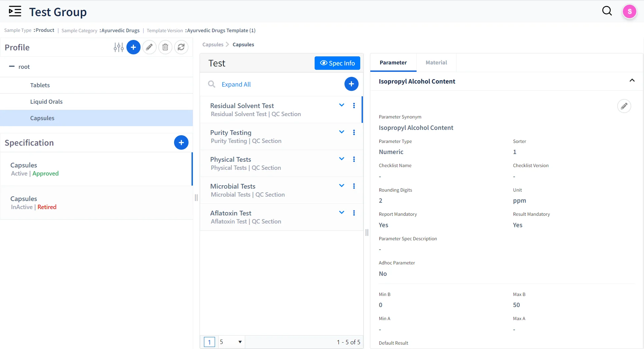This screenshot has width=644, height=349.
Task: Add a new specification with plus icon
Action: 181,143
